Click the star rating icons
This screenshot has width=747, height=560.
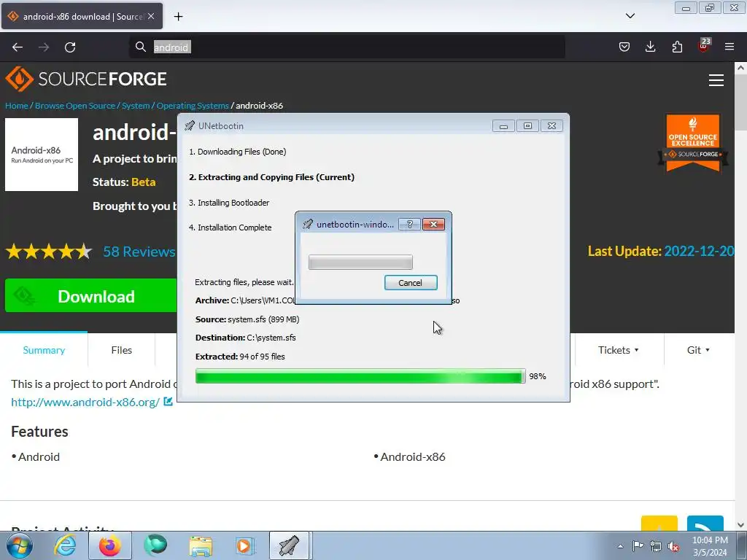pyautogui.click(x=49, y=252)
